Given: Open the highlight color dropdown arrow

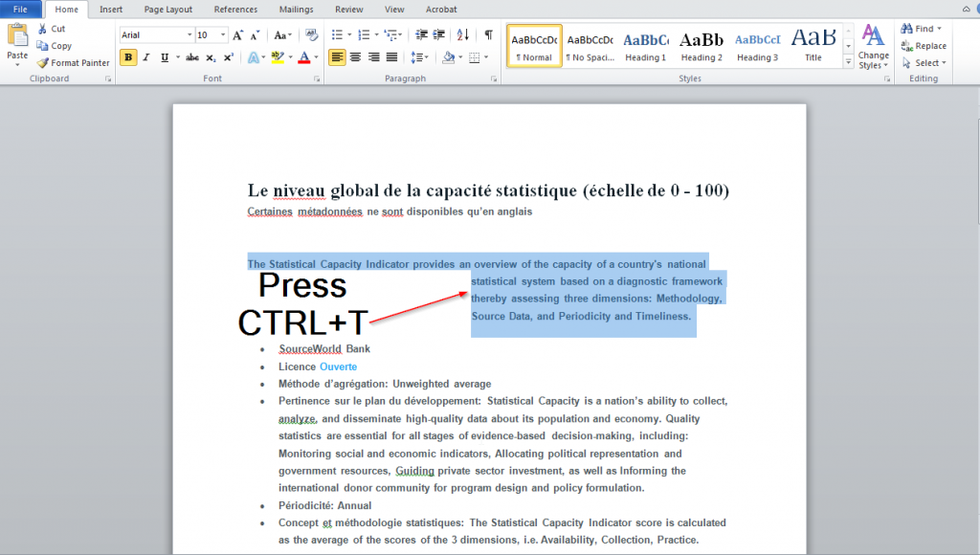Looking at the screenshot, I should 291,56.
